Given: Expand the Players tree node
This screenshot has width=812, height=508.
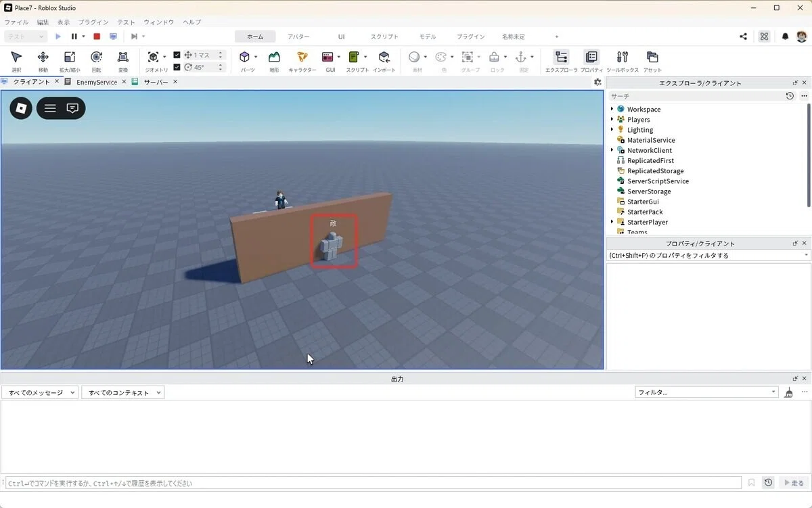Looking at the screenshot, I should point(612,119).
